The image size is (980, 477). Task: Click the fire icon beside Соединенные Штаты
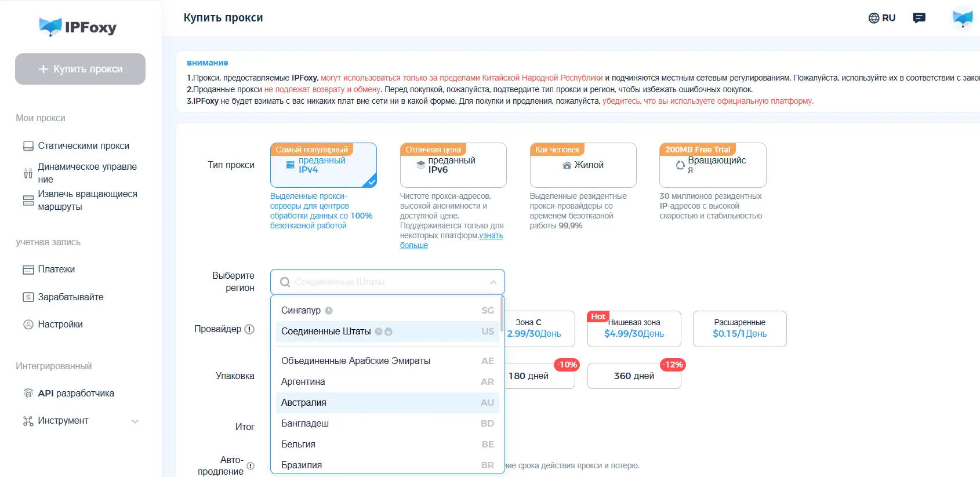point(389,332)
